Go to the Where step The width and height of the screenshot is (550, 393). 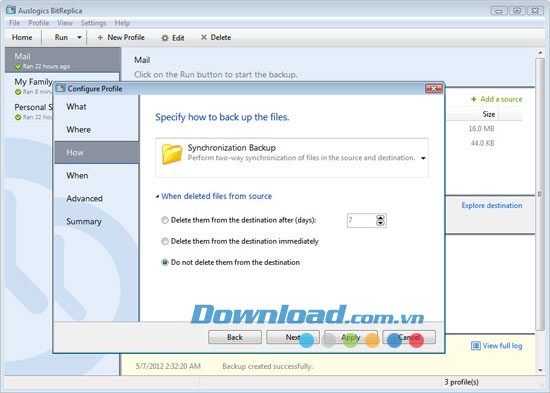click(96, 129)
